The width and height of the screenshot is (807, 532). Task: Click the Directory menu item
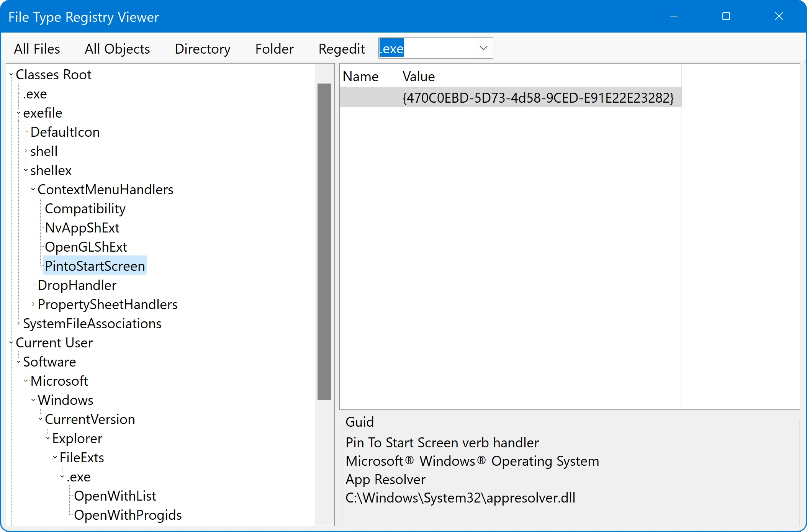tap(203, 49)
